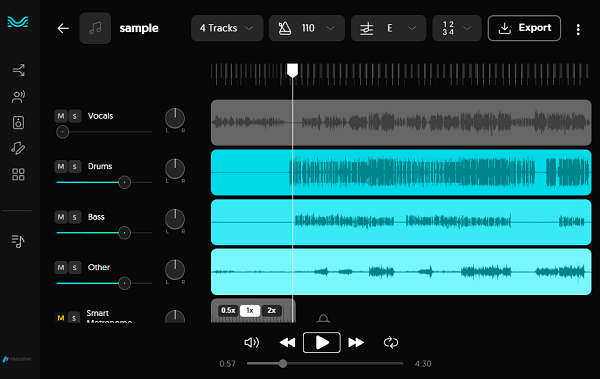Open the 110 BPM tempo dropdown
The height and width of the screenshot is (379, 600).
point(307,28)
